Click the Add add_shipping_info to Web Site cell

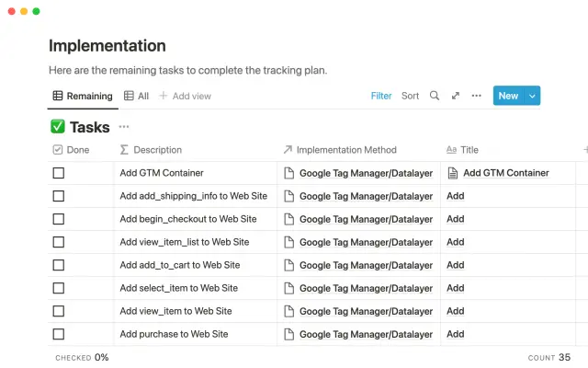tap(196, 196)
